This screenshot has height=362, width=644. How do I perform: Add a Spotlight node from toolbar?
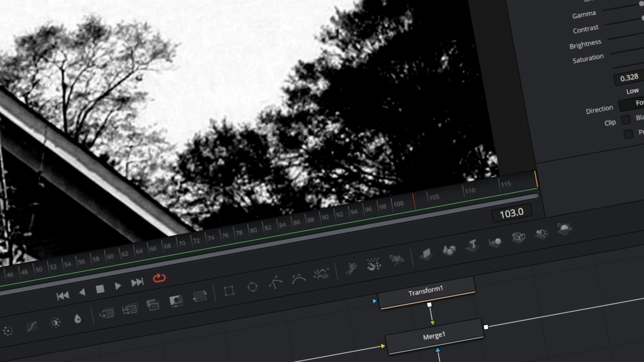coord(541,233)
